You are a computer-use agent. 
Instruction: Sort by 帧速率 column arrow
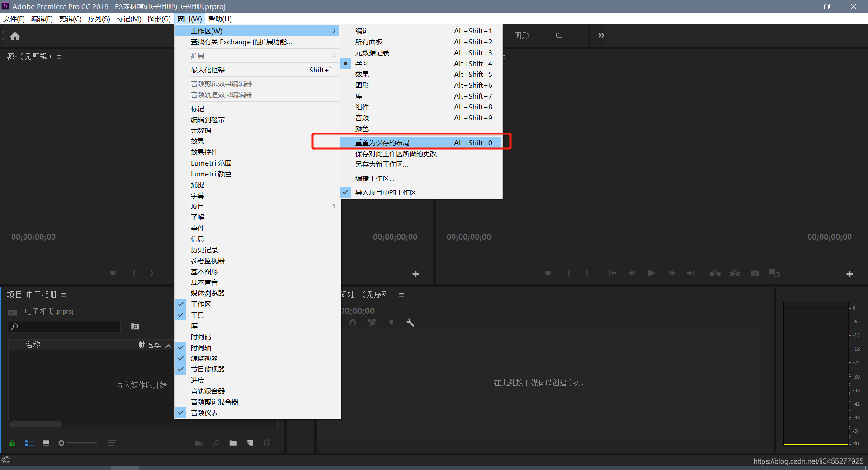tap(168, 346)
